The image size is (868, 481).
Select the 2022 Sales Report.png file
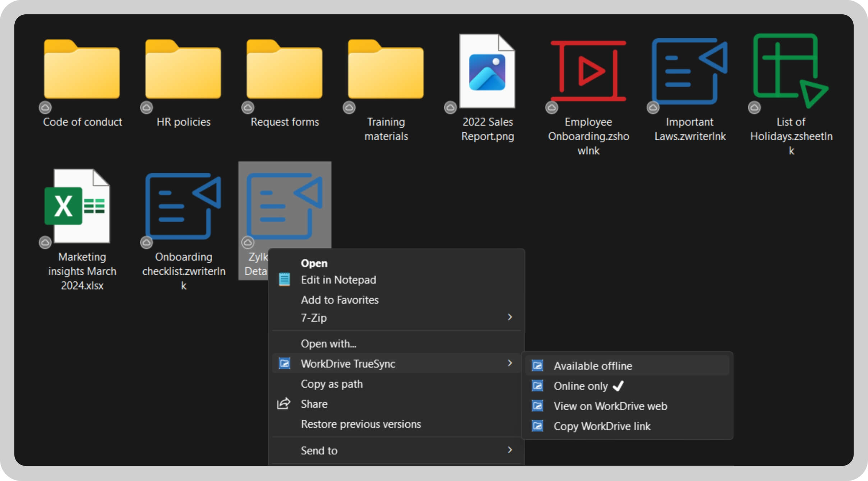coord(487,72)
